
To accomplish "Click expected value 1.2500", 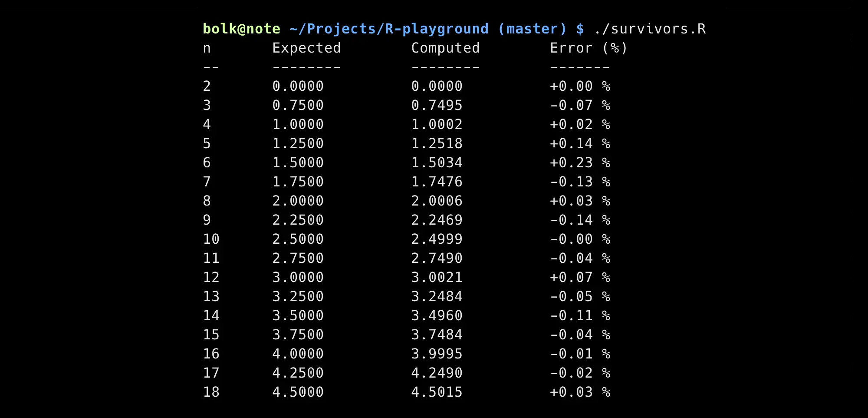I will click(298, 143).
